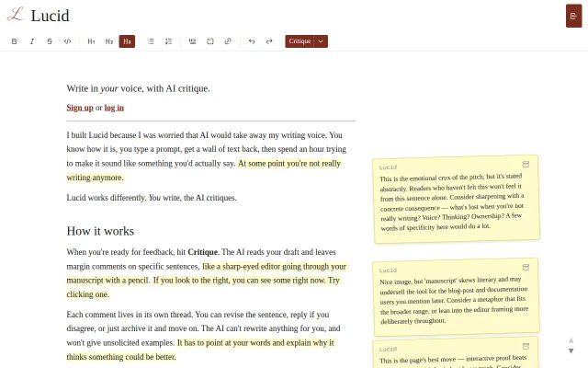
Task: Insert a code block
Action: pyautogui.click(x=210, y=41)
